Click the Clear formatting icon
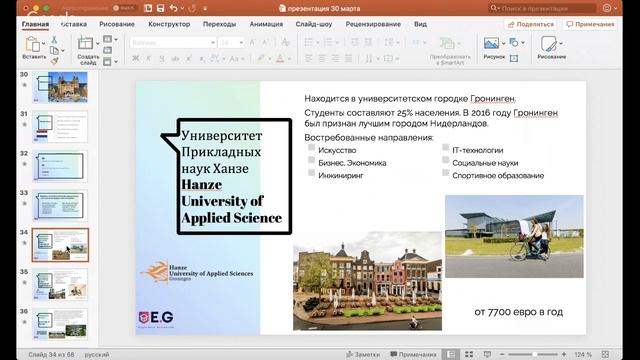Image resolution: width=640 pixels, height=360 pixels. click(x=285, y=42)
